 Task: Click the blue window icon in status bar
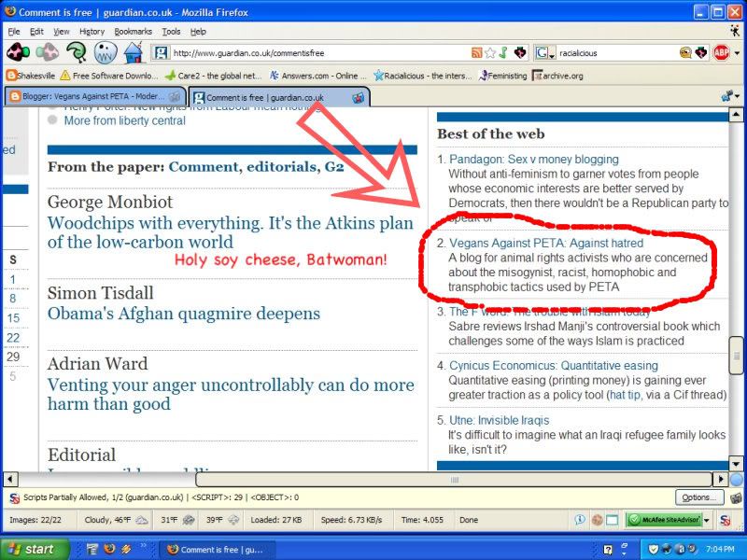pos(613,520)
